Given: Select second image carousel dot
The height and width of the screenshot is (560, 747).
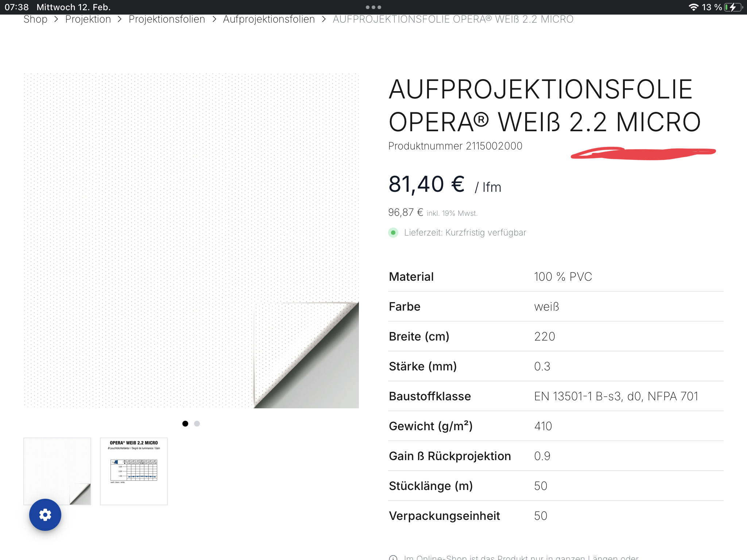Looking at the screenshot, I should coord(197,424).
